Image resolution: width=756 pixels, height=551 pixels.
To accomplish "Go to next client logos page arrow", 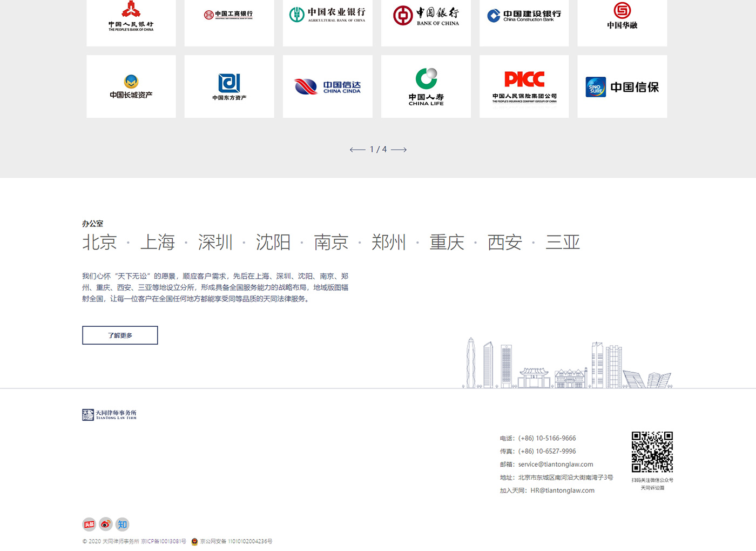I will click(399, 150).
